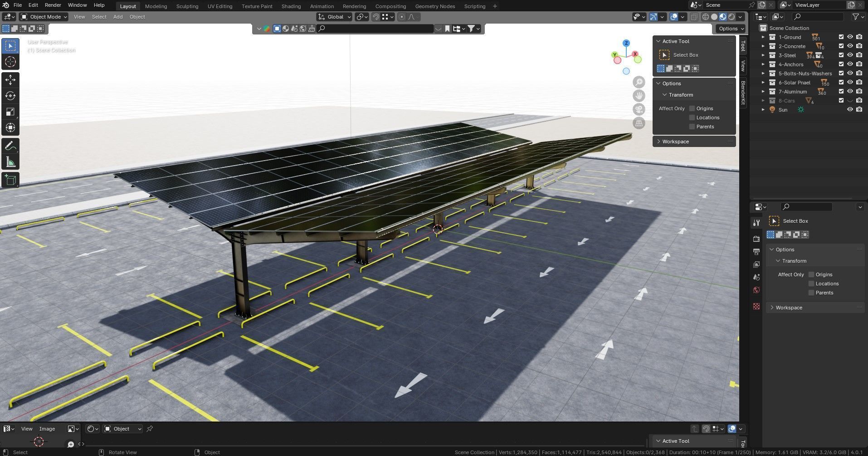Hide the Sun object in viewport

pos(850,110)
